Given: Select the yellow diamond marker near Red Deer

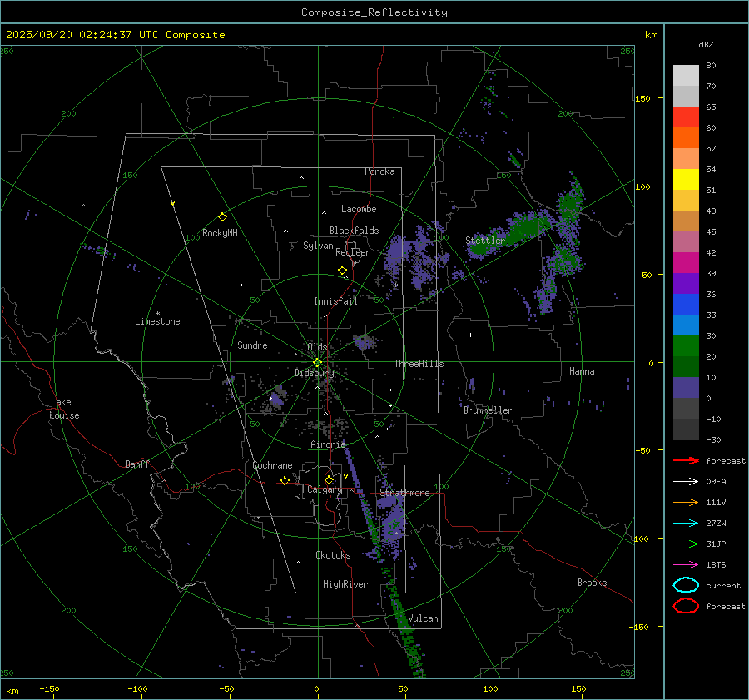Looking at the screenshot, I should 342,271.
